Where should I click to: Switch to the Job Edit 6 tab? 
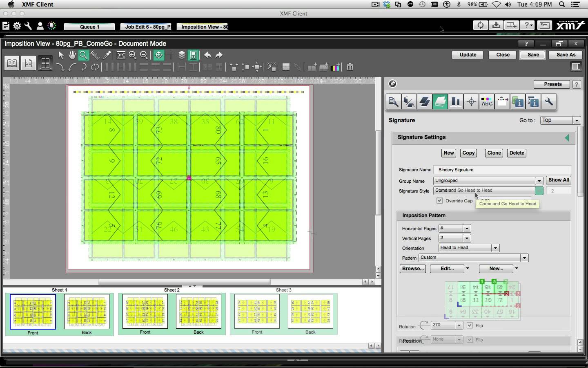[146, 27]
